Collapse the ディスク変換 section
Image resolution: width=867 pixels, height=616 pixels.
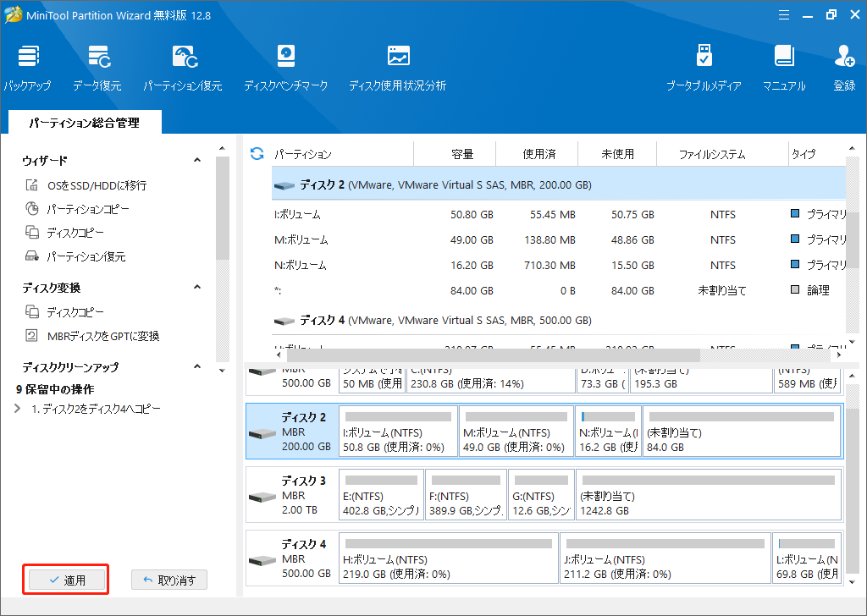[196, 287]
